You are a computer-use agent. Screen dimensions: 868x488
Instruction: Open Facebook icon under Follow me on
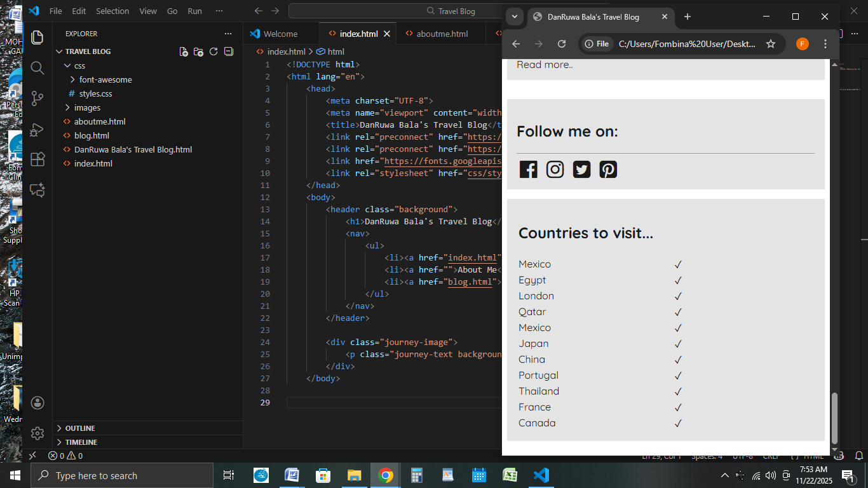(x=528, y=169)
